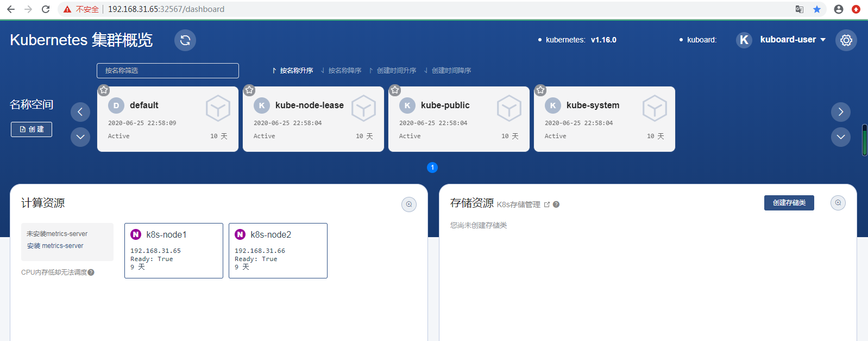Click 安装 metrics-server link

pyautogui.click(x=55, y=246)
